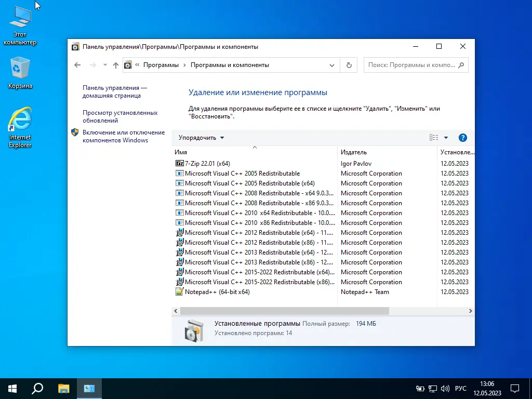The width and height of the screenshot is (532, 399).
Task: Refresh the Programs and Components list
Action: pos(349,65)
